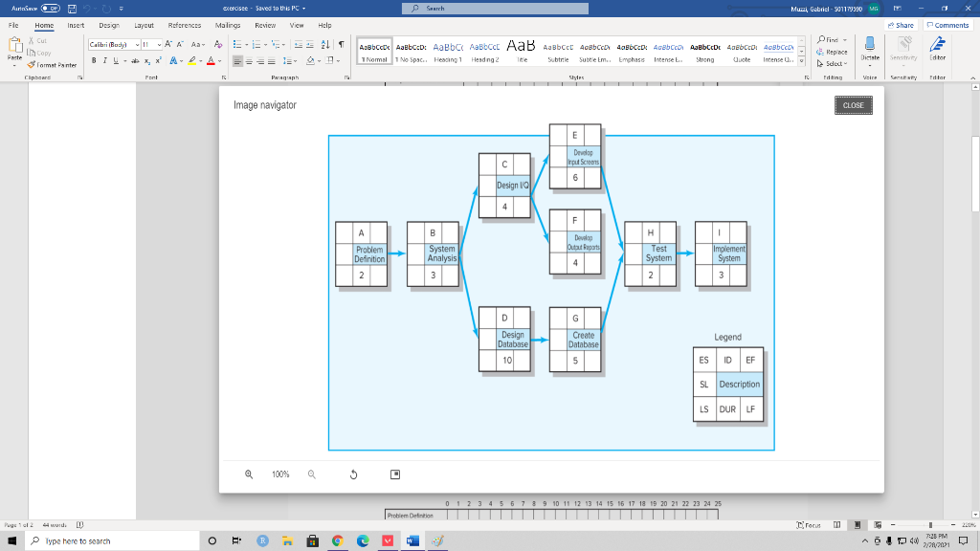980x551 pixels.
Task: Click the Bullets list icon
Action: point(237,44)
